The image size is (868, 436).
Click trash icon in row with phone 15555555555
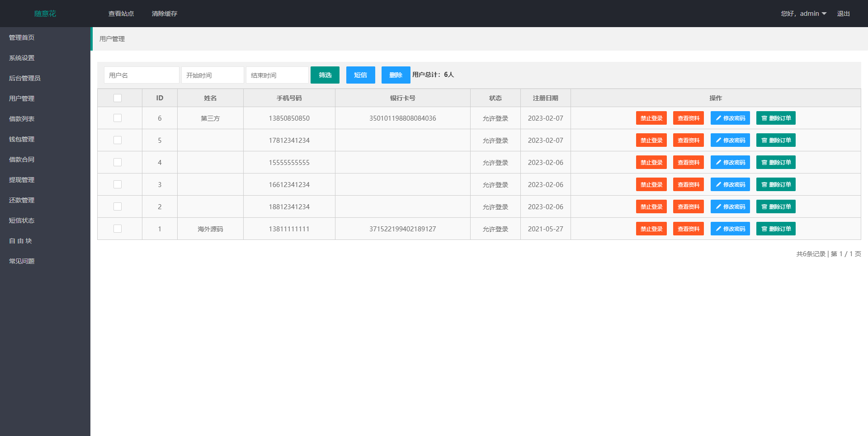click(x=764, y=163)
